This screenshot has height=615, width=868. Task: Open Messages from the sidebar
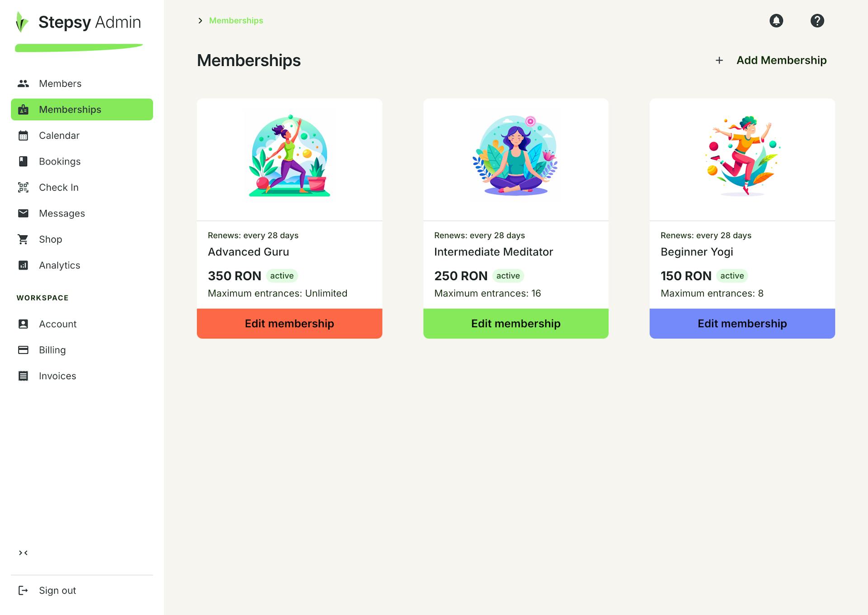pyautogui.click(x=62, y=213)
